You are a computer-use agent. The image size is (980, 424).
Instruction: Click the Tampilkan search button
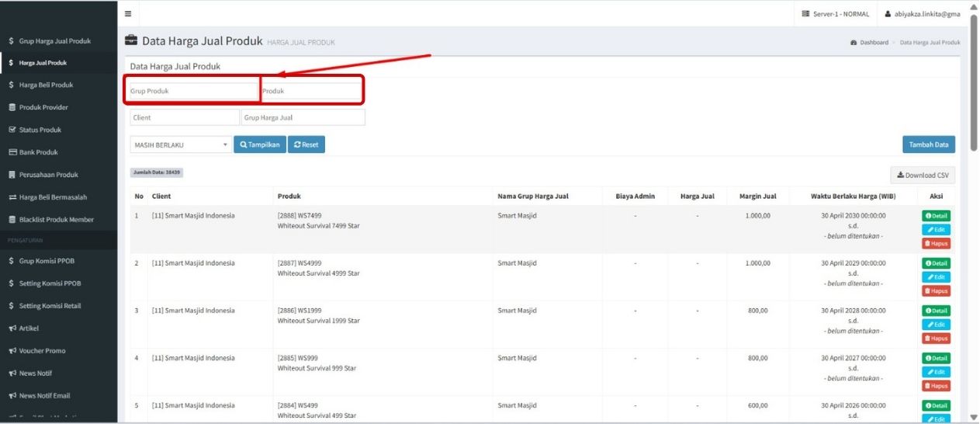pyautogui.click(x=260, y=144)
